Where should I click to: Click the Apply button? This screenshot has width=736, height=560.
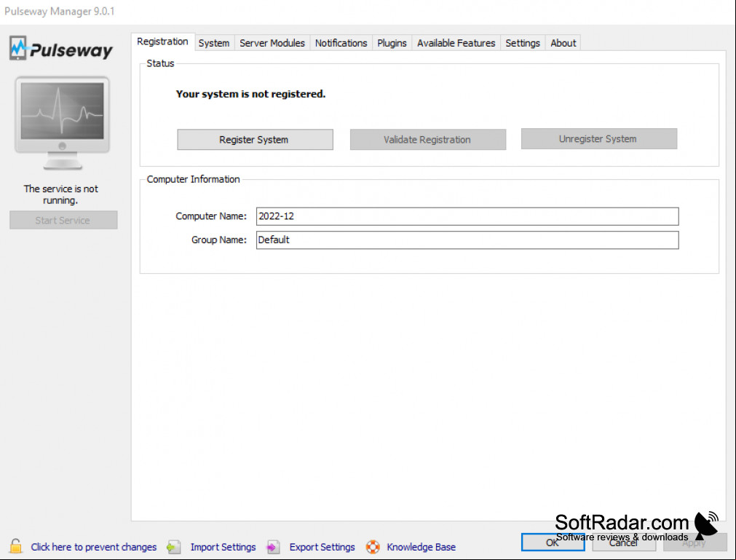coord(695,543)
